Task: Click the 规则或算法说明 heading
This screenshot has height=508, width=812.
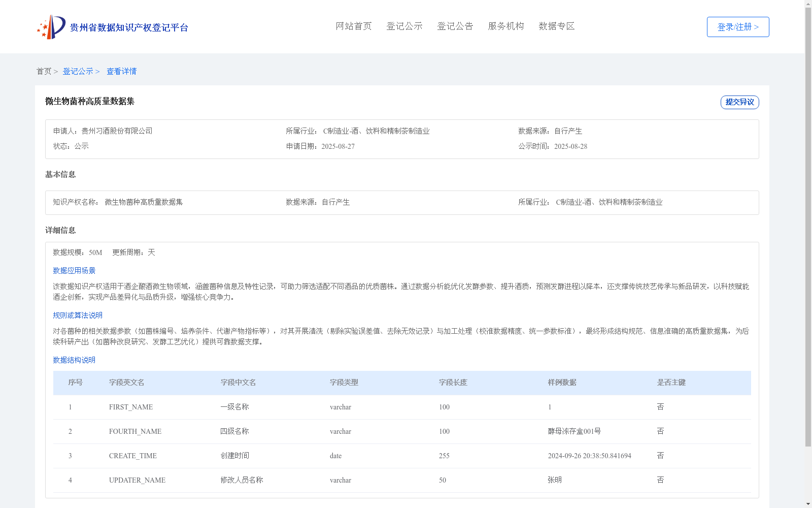Action: 78,315
